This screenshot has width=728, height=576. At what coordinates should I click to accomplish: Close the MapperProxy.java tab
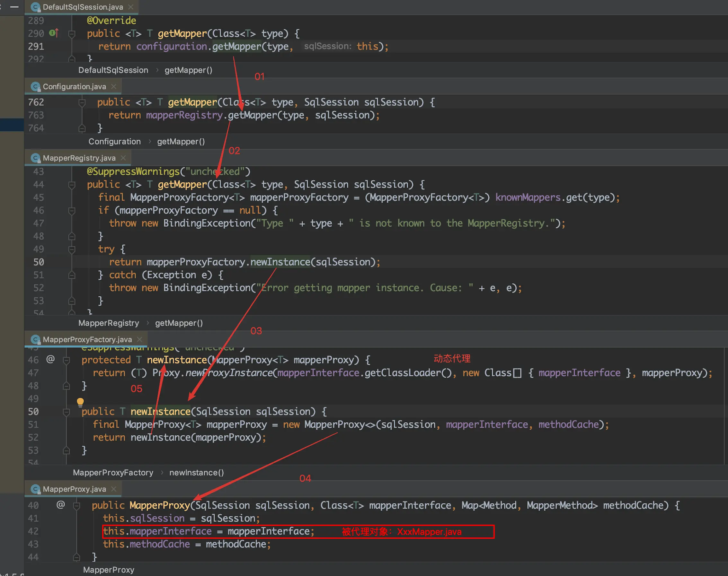114,489
